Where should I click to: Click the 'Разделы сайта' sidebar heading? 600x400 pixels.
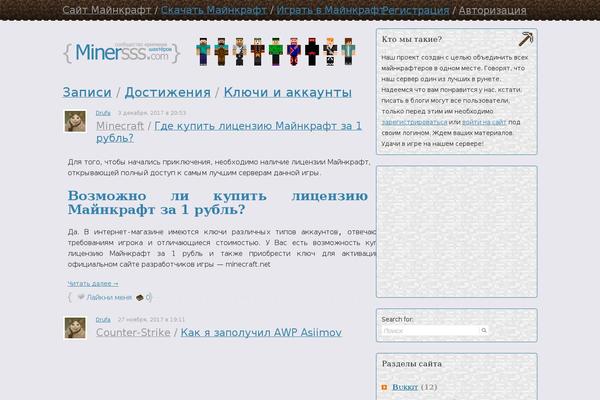tap(412, 364)
